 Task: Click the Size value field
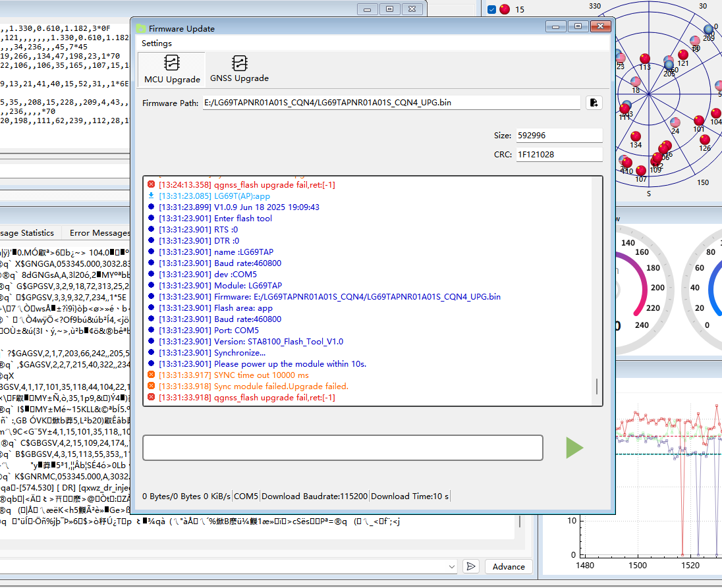559,135
